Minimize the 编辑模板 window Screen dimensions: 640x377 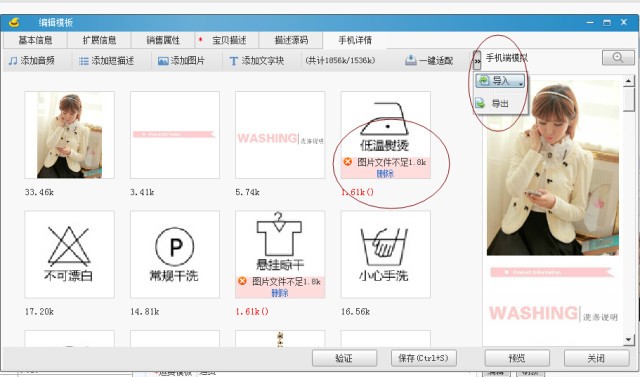pos(590,22)
